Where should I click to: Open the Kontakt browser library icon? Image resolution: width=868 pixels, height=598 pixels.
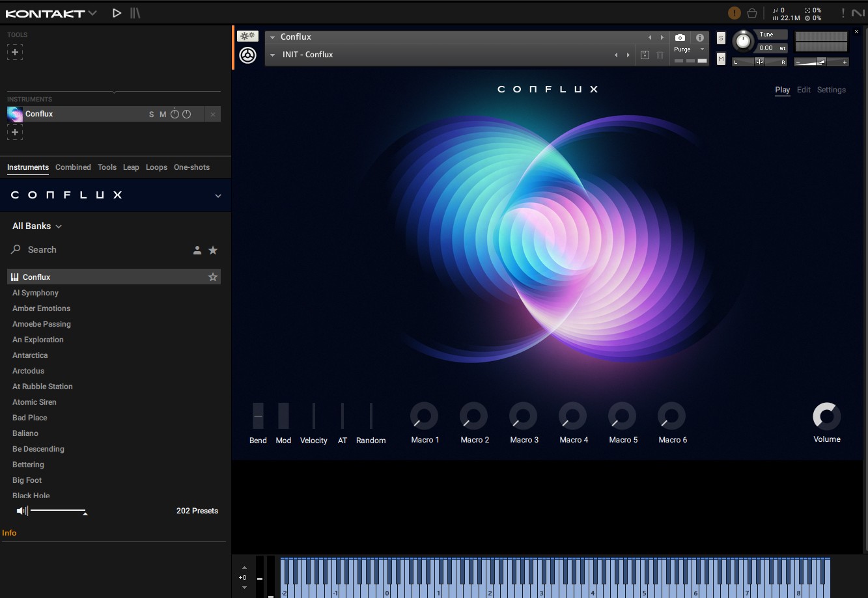click(134, 12)
